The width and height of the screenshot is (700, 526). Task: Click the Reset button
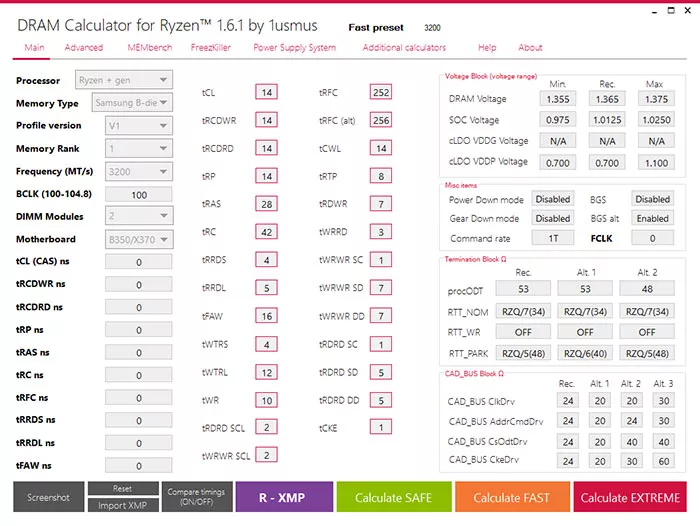123,488
